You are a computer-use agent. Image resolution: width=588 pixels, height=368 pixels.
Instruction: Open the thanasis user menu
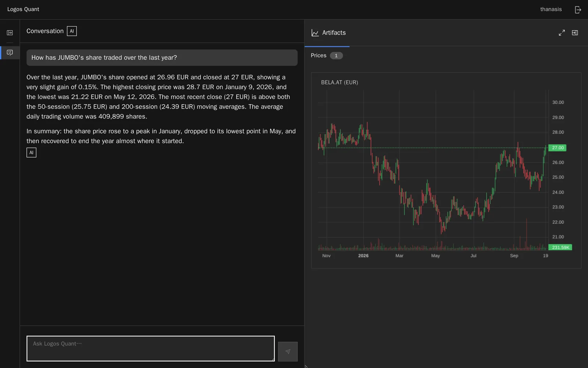pyautogui.click(x=551, y=9)
